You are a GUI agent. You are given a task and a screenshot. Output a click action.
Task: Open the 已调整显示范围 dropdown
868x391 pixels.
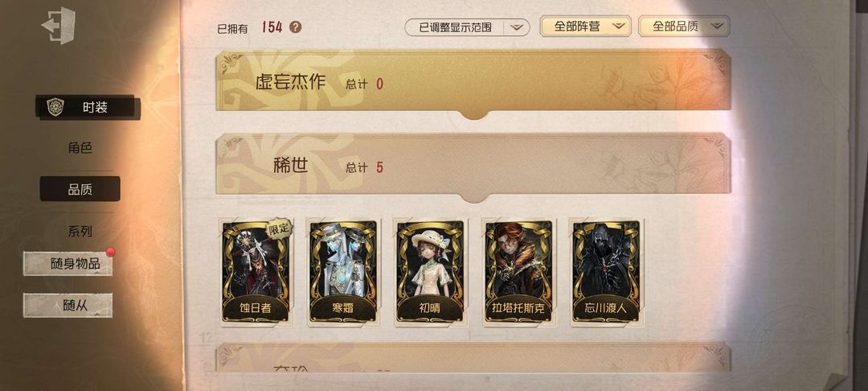467,27
